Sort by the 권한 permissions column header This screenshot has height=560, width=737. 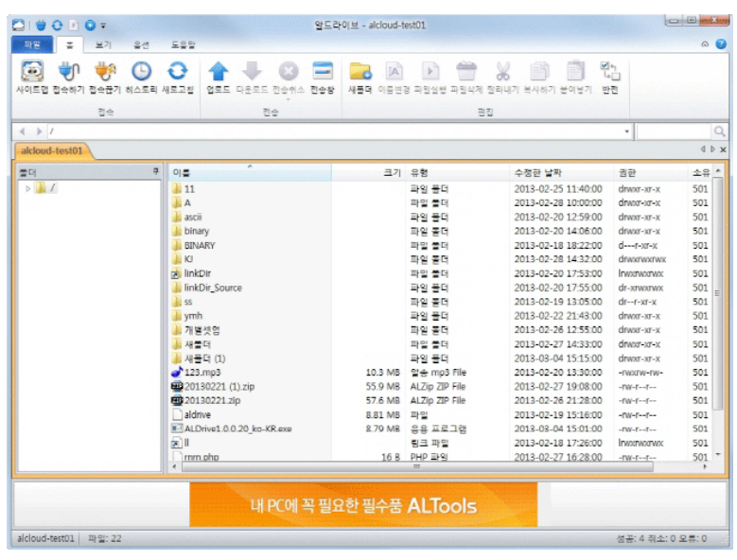[x=651, y=172]
